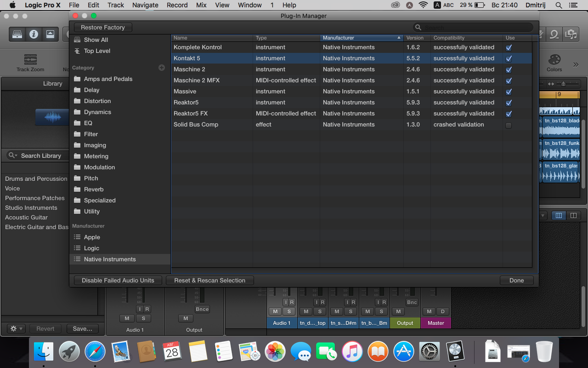
Task: Uncheck Use for Maschine 2 MFX
Action: [509, 80]
